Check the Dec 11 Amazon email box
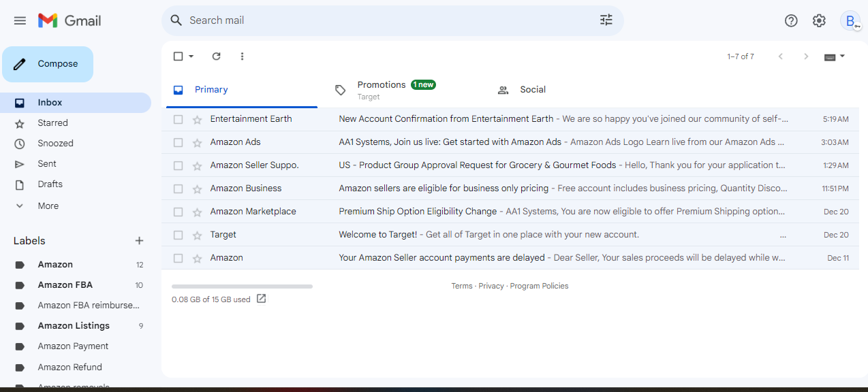This screenshot has width=868, height=392. (178, 258)
